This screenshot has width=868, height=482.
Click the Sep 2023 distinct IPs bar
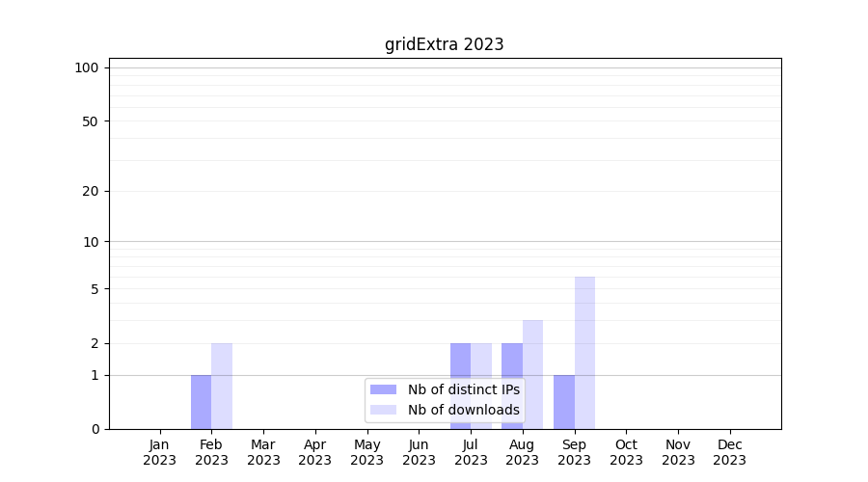(563, 402)
